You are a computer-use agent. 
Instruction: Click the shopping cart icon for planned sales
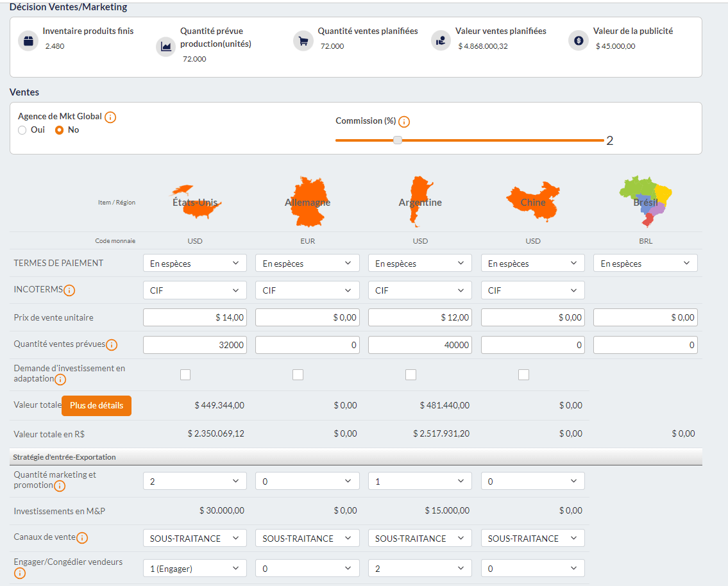(303, 40)
